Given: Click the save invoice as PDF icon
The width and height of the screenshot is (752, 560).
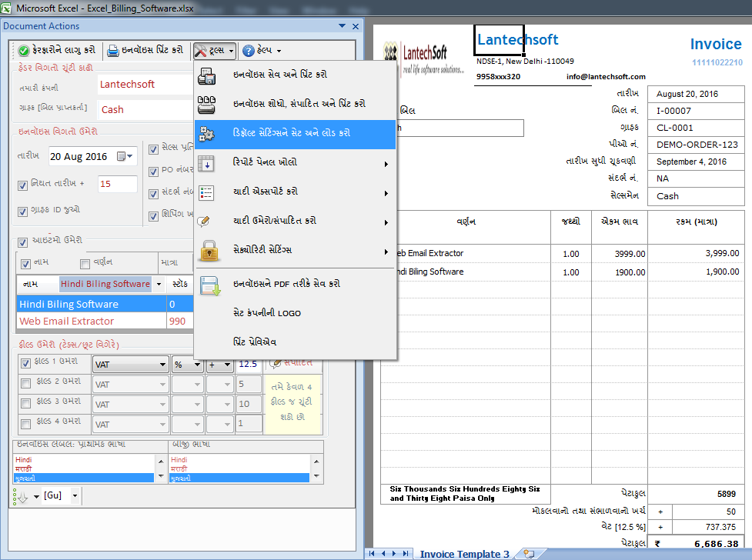Looking at the screenshot, I should (x=209, y=285).
